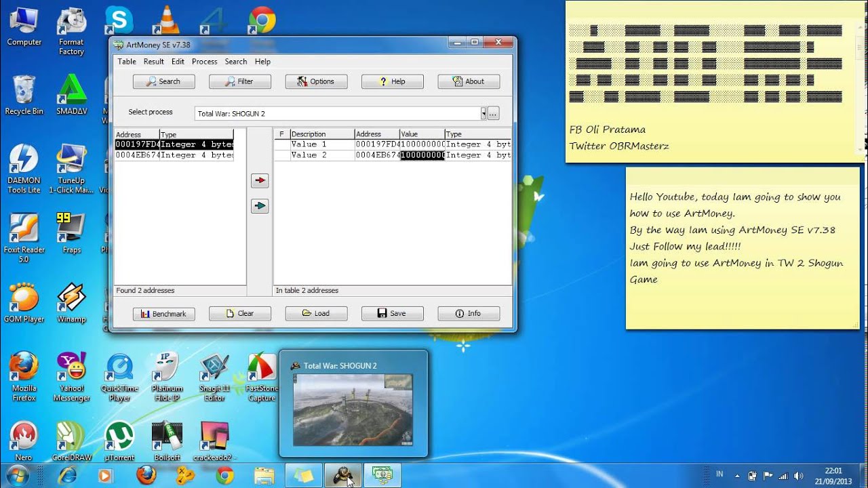Open SMADAV desktop icon

(x=71, y=95)
